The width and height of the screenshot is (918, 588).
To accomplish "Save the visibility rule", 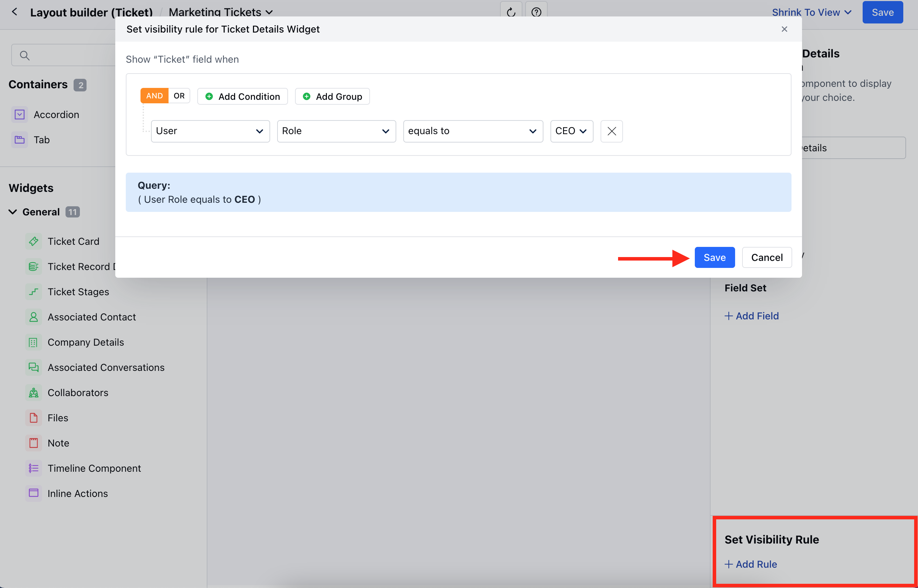I will pos(714,257).
